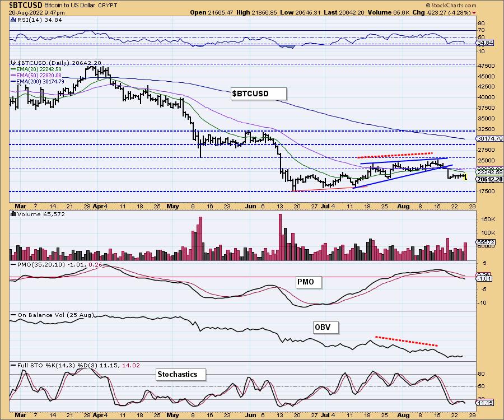Click the price bars icon beside $BTCUSD (Daily)
Viewport: 504px width, 420px height.
[13, 63]
